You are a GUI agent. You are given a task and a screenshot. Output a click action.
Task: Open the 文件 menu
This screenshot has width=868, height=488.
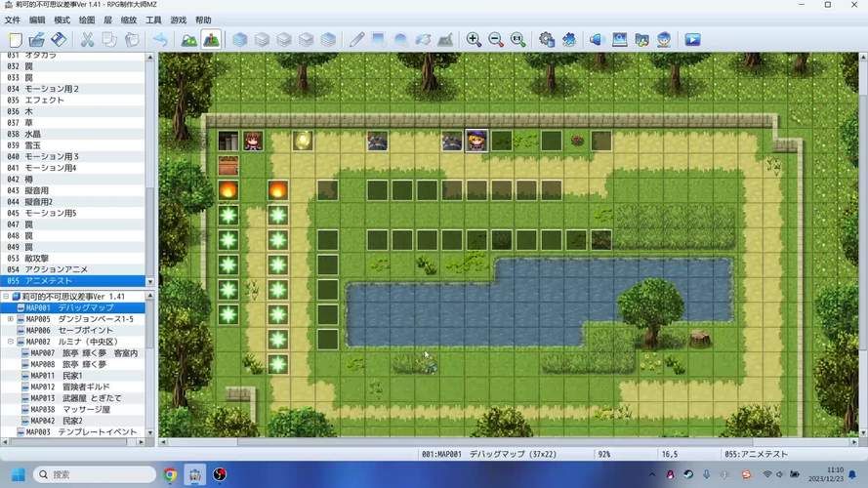12,20
